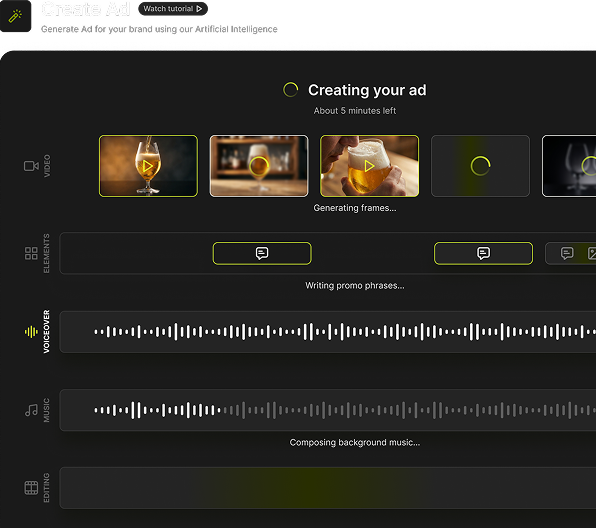Click the magic wand Create Ad icon

point(15,16)
